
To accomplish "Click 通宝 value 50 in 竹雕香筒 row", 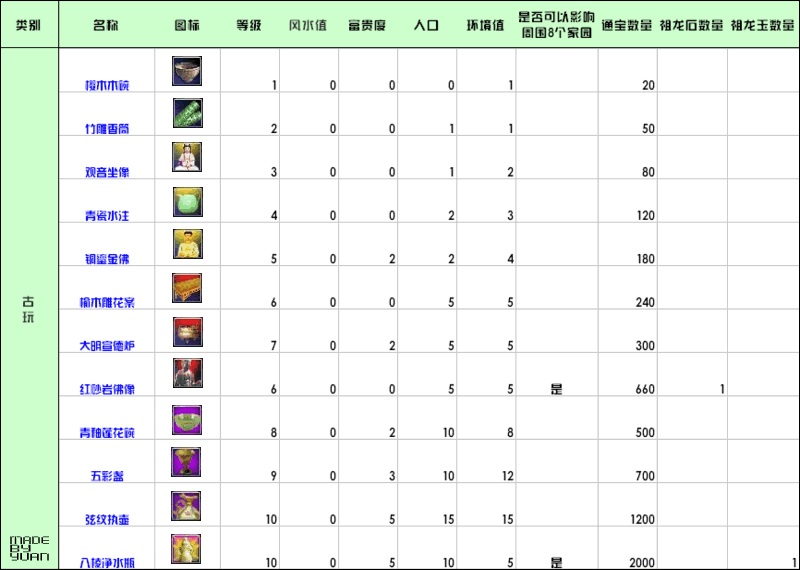I will tap(648, 129).
